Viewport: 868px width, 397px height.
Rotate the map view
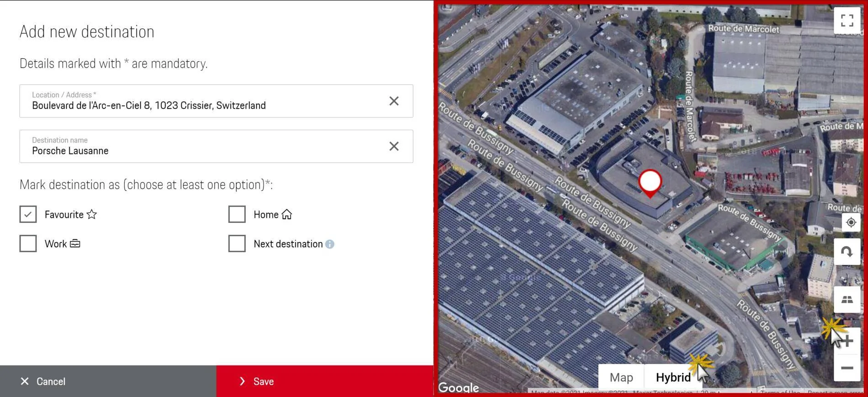pyautogui.click(x=847, y=252)
